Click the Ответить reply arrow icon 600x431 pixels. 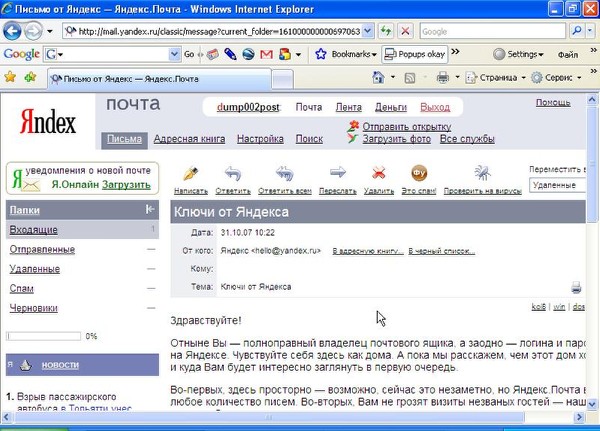pyautogui.click(x=233, y=173)
